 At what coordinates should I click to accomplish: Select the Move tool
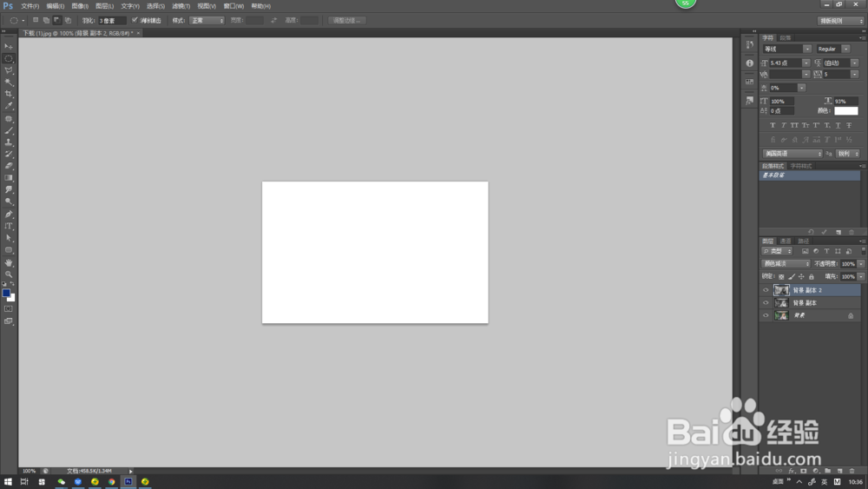click(x=9, y=47)
